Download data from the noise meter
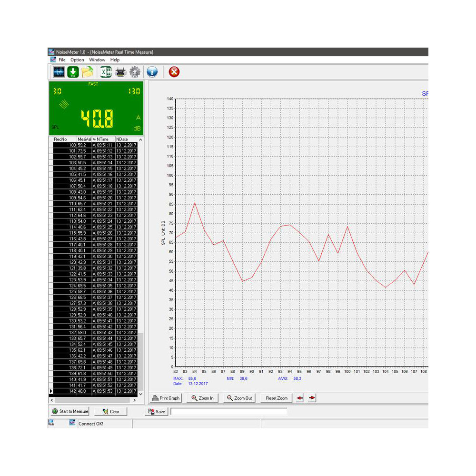 (73, 71)
